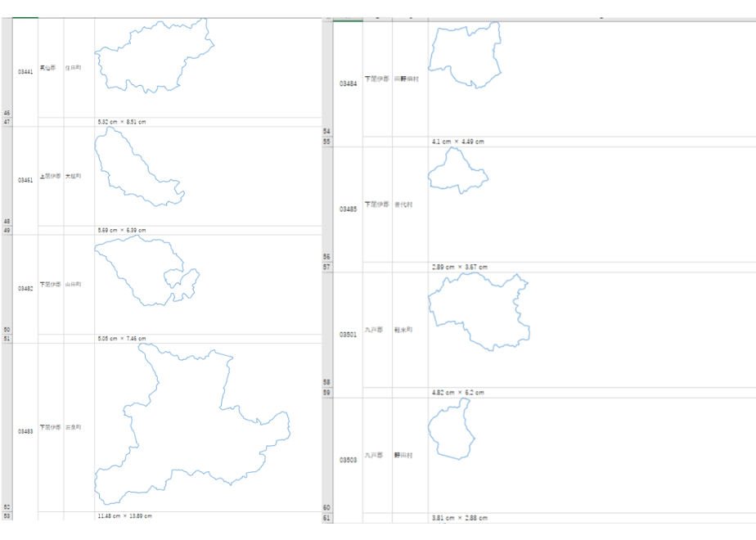
Task: Select the map outline shape for 03501
Action: click(479, 312)
